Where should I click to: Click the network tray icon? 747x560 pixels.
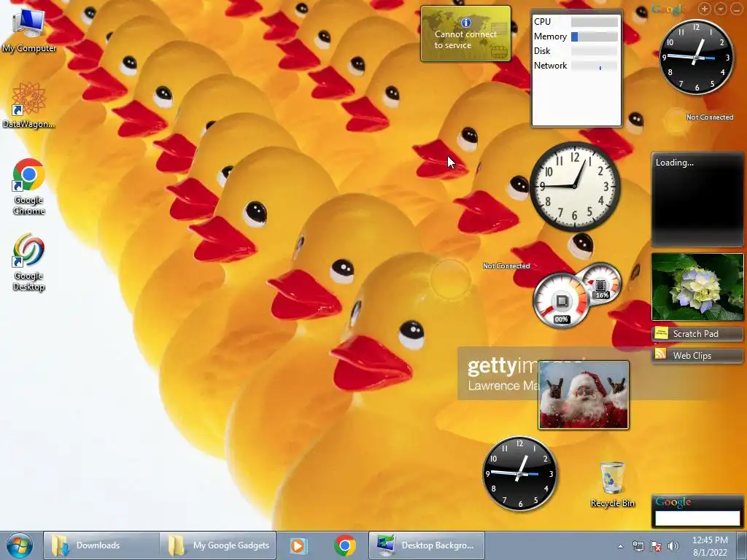click(x=638, y=546)
